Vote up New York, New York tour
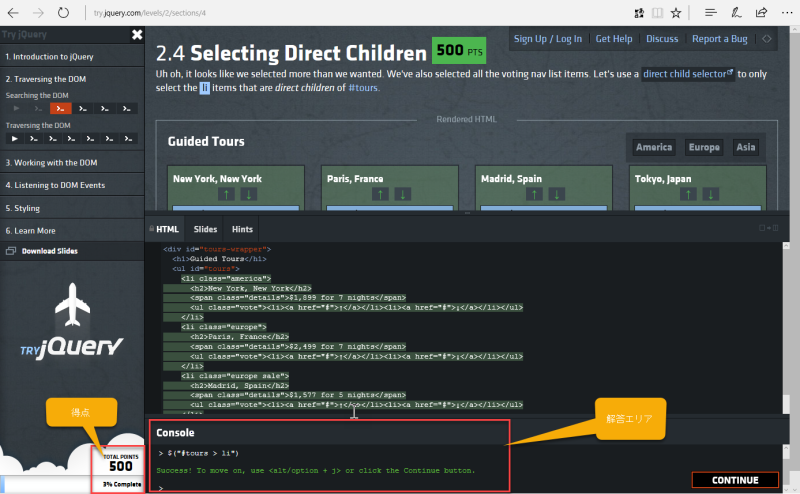 point(226,194)
